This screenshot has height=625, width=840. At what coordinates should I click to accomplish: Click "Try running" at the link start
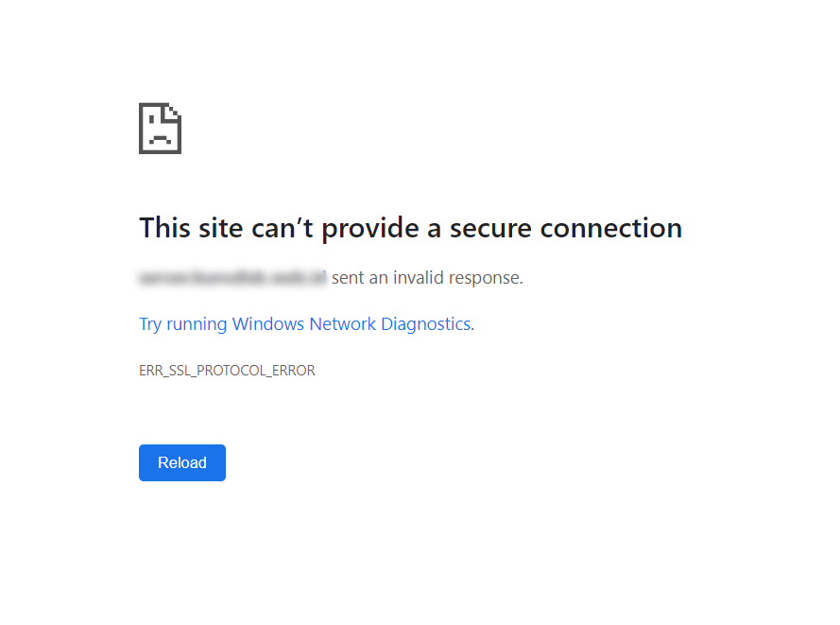183,324
